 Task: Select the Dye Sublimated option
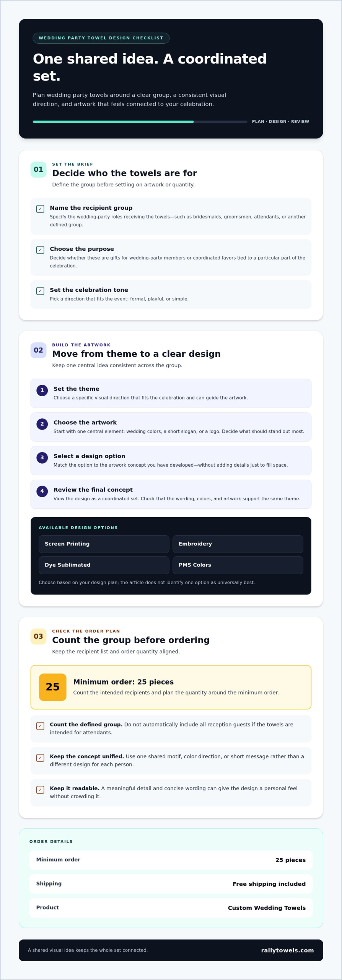tap(104, 565)
